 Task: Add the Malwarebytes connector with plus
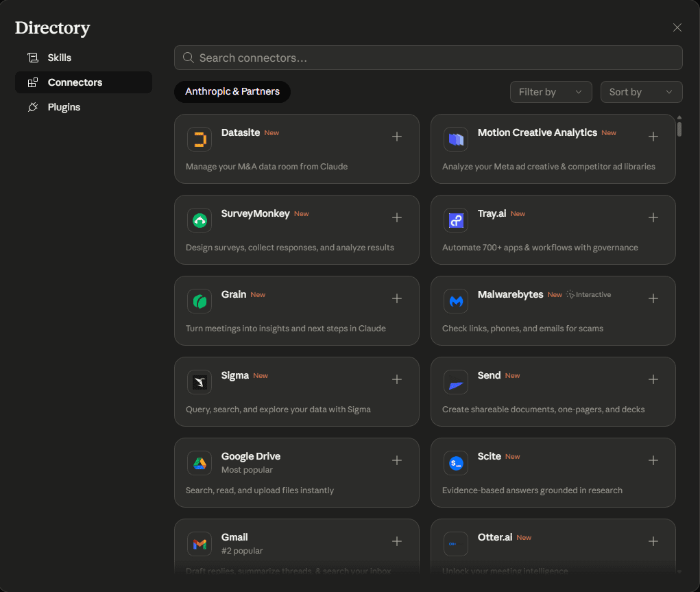[x=653, y=298]
